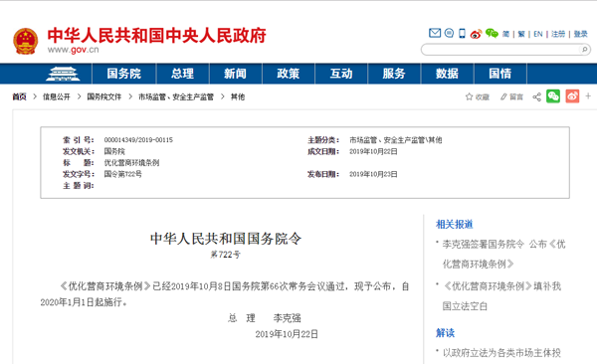Screen dimensions: 597x364
Task: Click the 登录 login link
Action: coord(581,34)
